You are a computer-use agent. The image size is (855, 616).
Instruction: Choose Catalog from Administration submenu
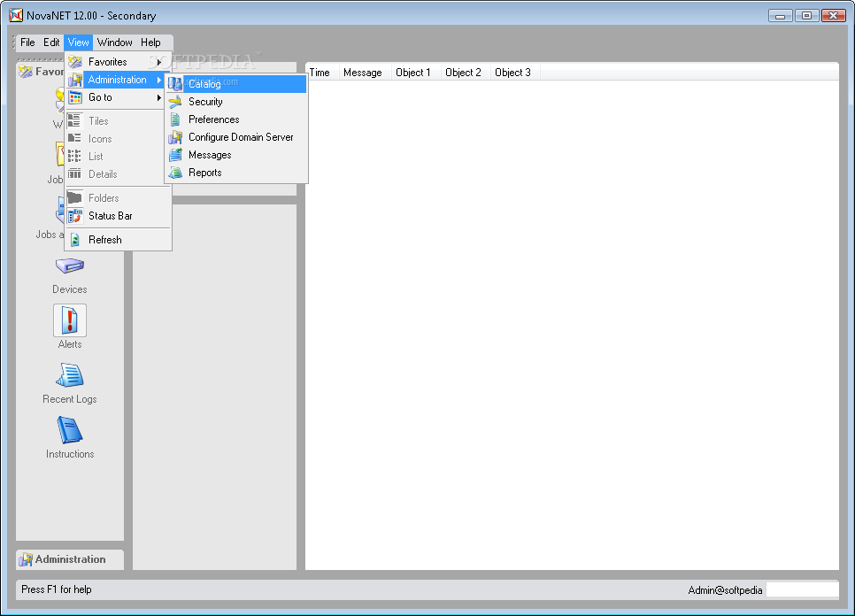point(236,84)
